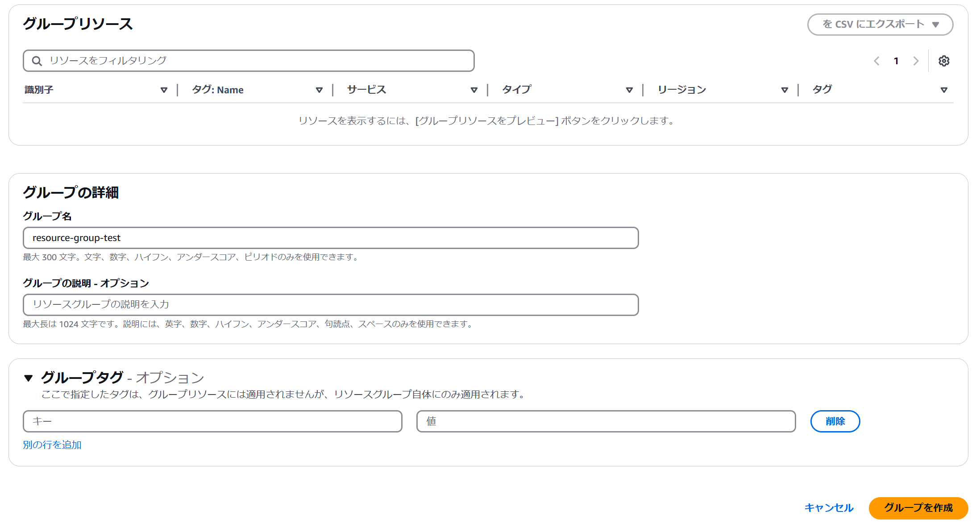Open the CSV にエクスポート dropdown
980x532 pixels.
[x=880, y=25]
